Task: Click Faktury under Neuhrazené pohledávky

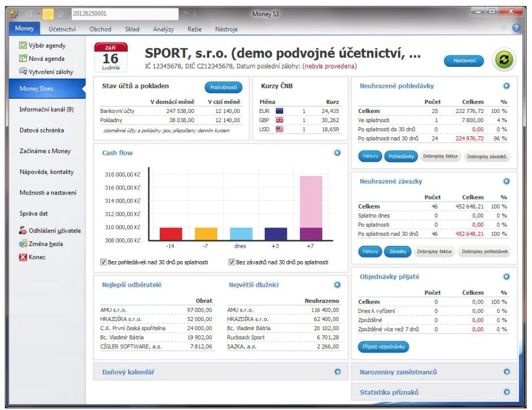Action: coord(370,156)
